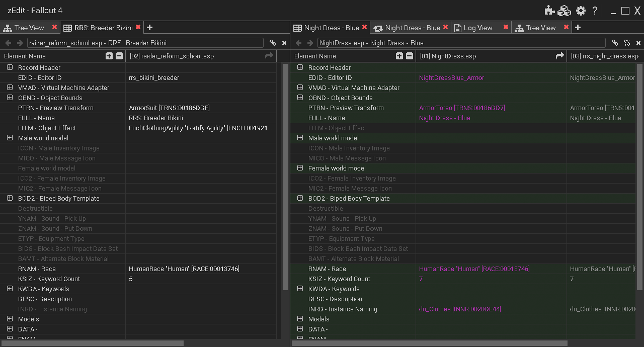Image resolution: width=644 pixels, height=347 pixels.
Task: Expand Record Header in right pane
Action: [300, 67]
